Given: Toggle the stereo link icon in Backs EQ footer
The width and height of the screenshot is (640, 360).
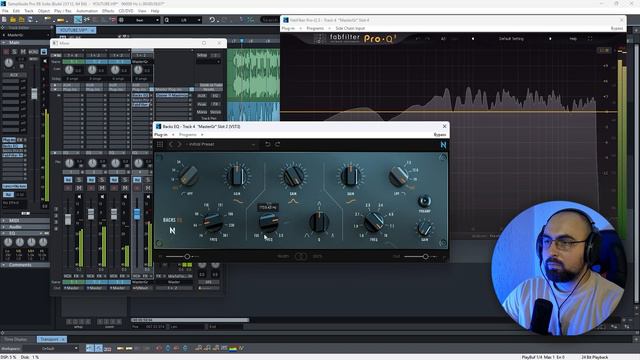Looking at the screenshot, I should pos(301,256).
